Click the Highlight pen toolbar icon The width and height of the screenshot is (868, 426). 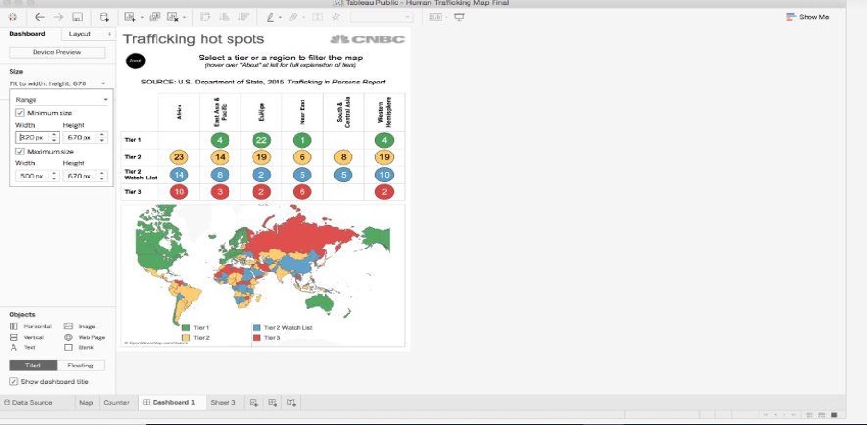270,17
